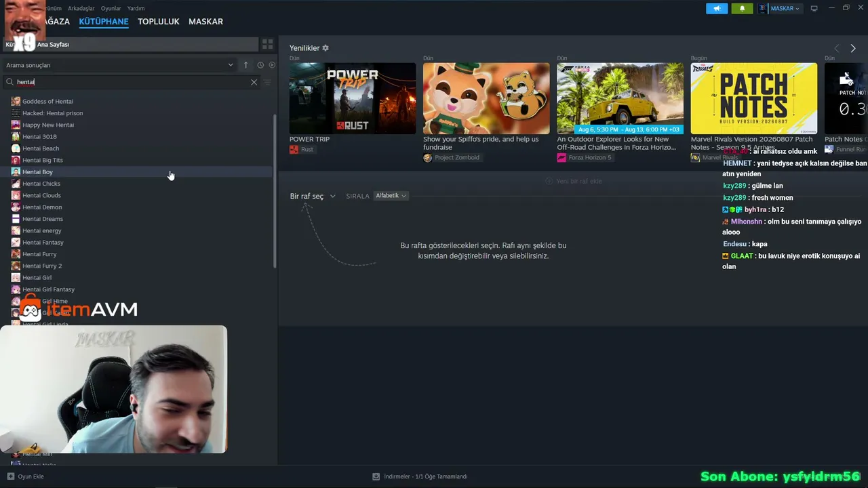
Task: Click the sort ascending arrow icon
Action: (246, 65)
